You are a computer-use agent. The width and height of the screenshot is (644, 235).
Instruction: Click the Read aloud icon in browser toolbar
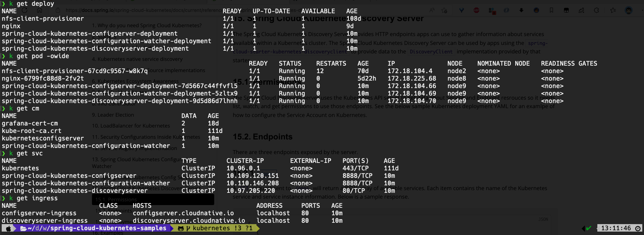432,10
